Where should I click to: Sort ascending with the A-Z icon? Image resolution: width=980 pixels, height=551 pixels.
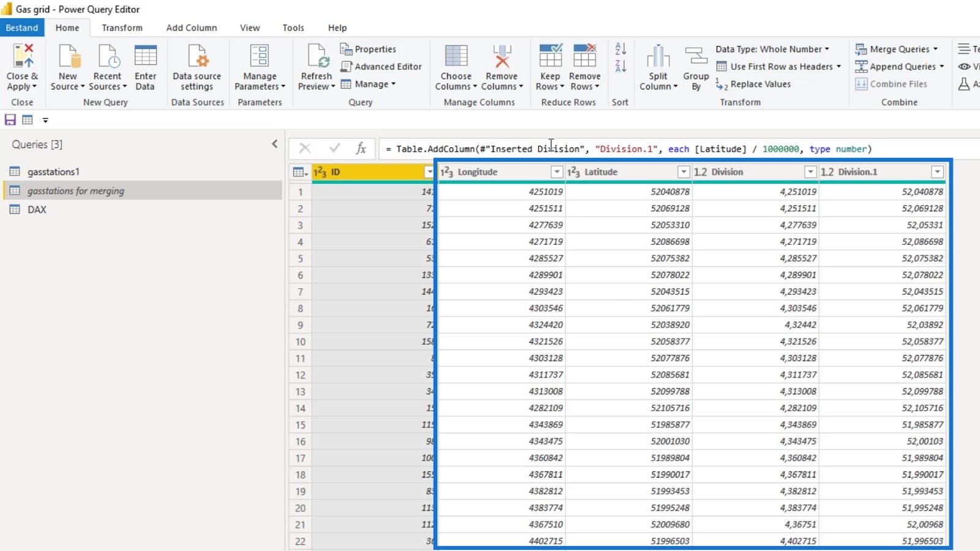pyautogui.click(x=620, y=49)
